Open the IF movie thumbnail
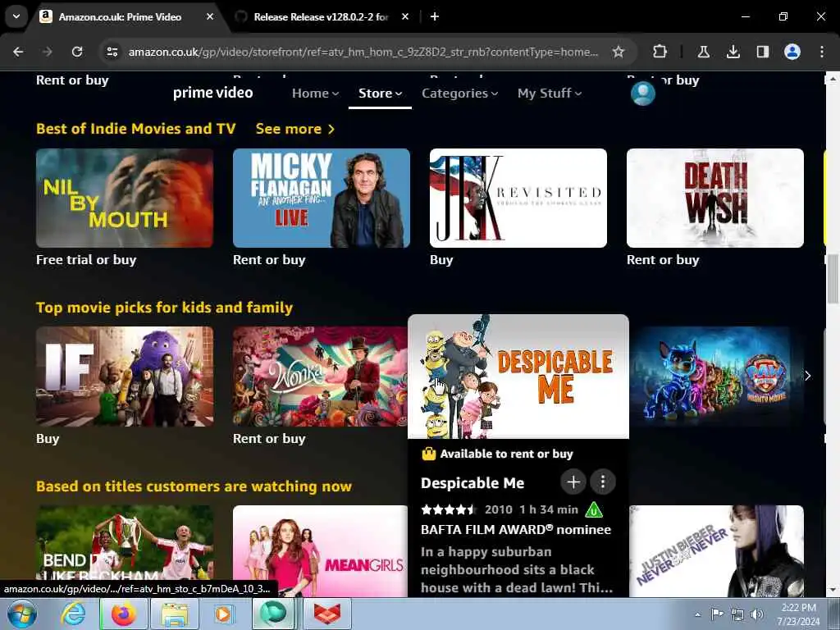 125,377
